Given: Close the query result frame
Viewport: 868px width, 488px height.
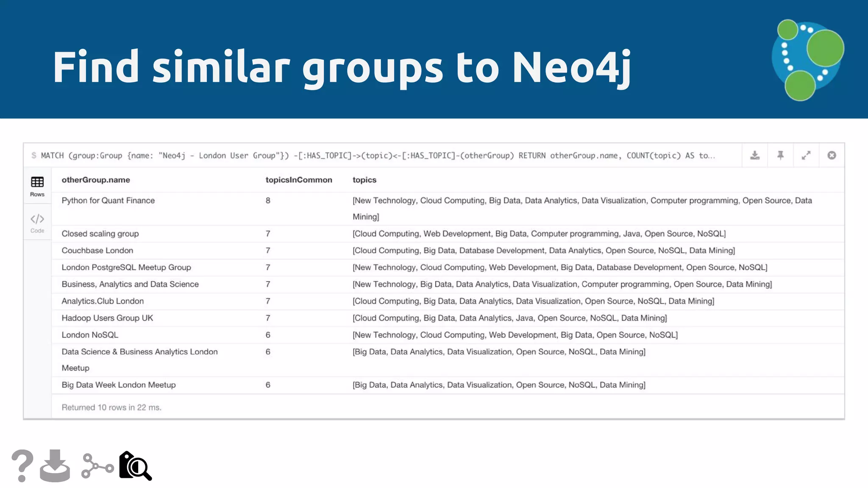Looking at the screenshot, I should click(832, 155).
